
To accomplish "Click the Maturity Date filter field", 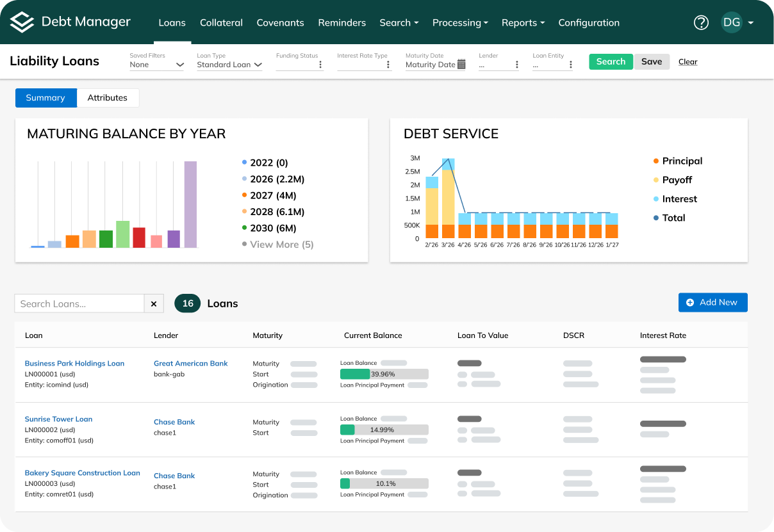I will (436, 65).
